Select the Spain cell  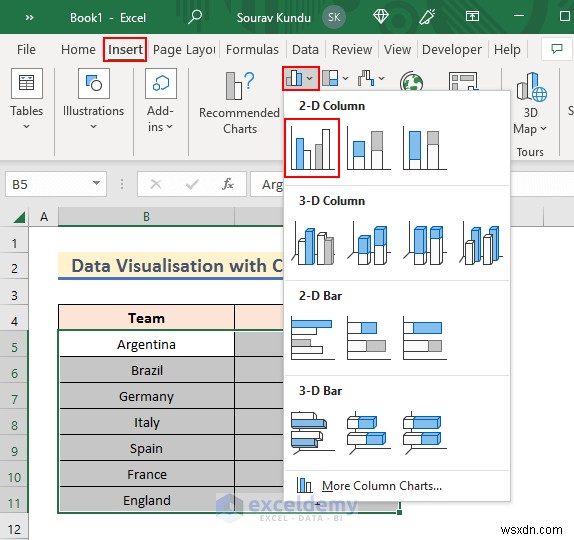click(146, 448)
